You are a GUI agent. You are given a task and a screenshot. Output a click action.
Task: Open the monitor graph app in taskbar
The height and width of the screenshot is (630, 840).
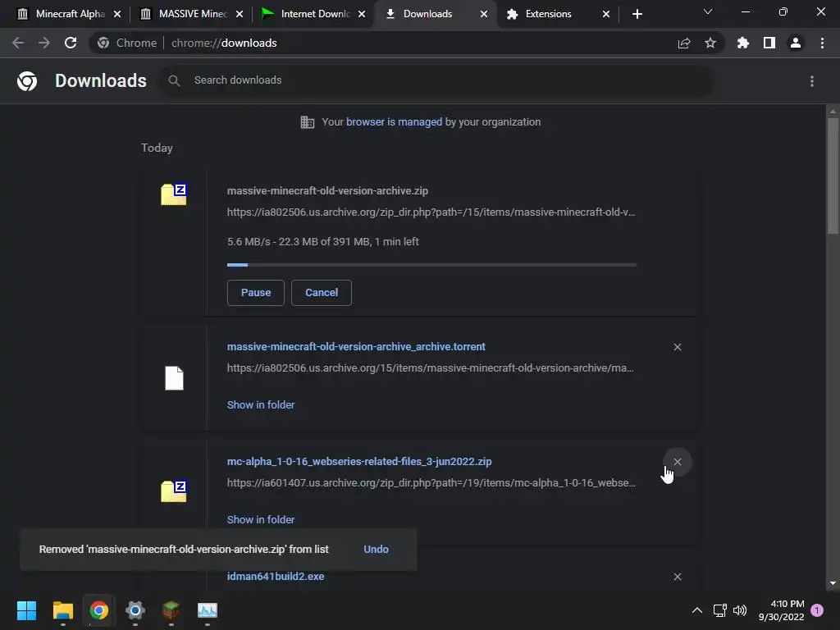[x=208, y=610]
